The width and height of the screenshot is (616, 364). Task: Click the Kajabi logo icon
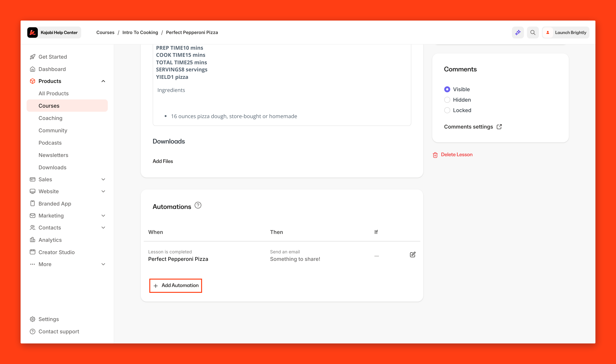pyautogui.click(x=32, y=32)
